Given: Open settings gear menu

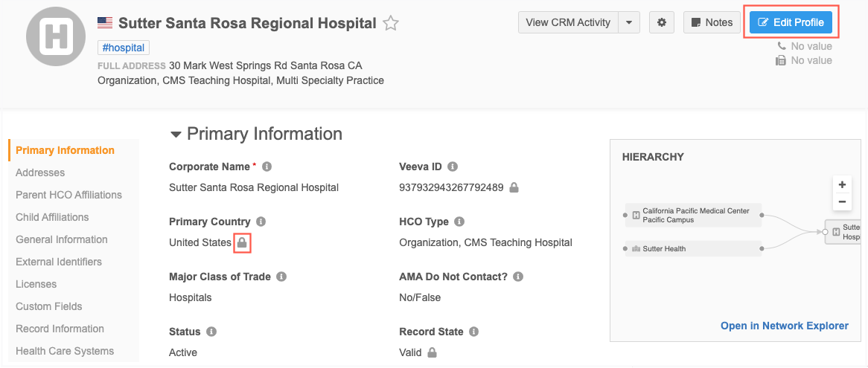Looking at the screenshot, I should click(x=662, y=22).
